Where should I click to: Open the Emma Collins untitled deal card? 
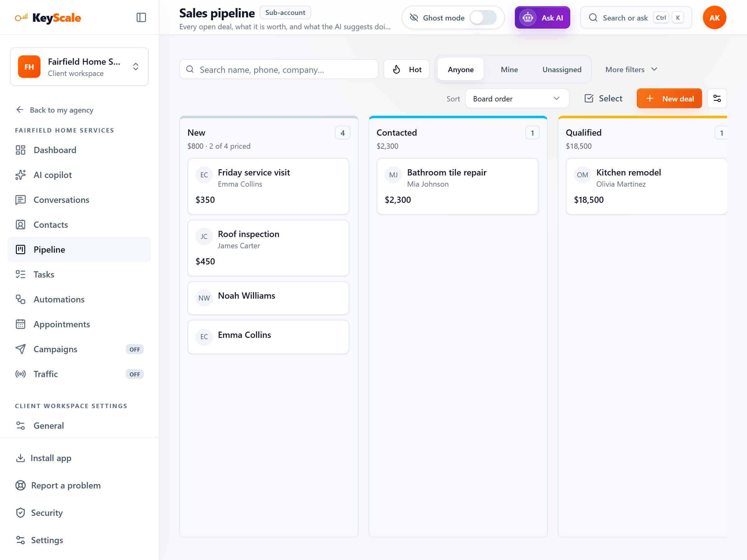coord(268,337)
